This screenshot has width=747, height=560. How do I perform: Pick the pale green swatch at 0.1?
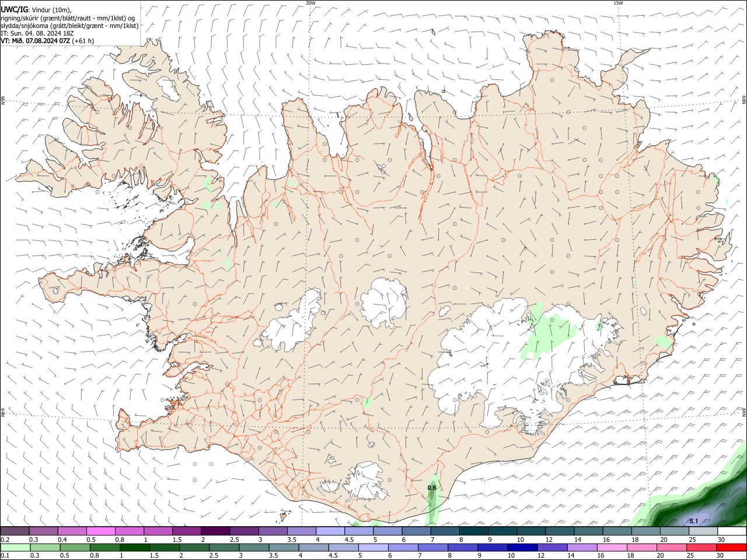pos(15,547)
